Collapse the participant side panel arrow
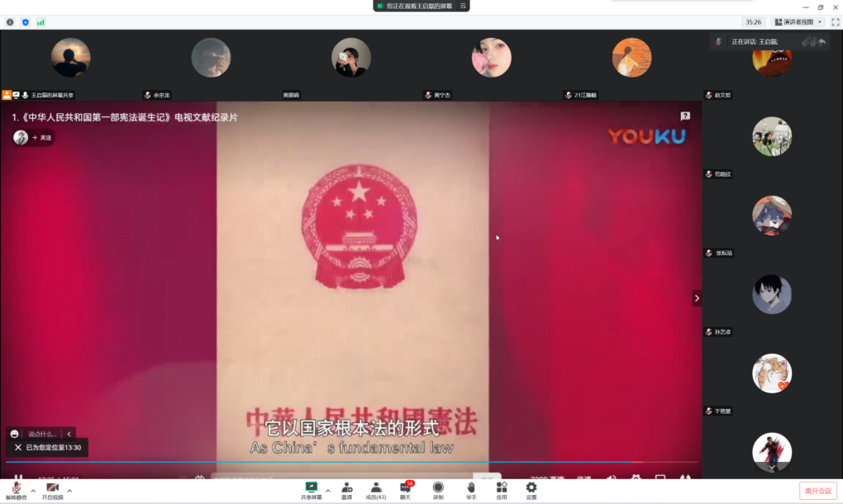The width and height of the screenshot is (843, 504). point(697,298)
